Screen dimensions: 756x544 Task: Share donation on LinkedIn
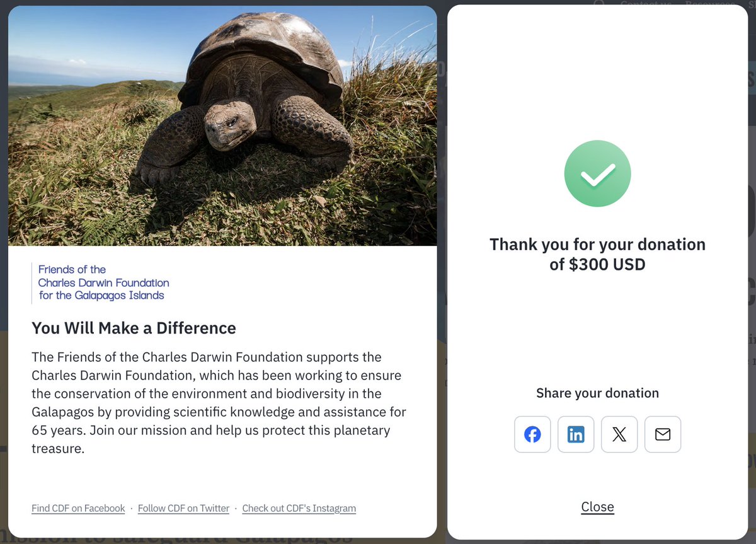[x=576, y=434]
